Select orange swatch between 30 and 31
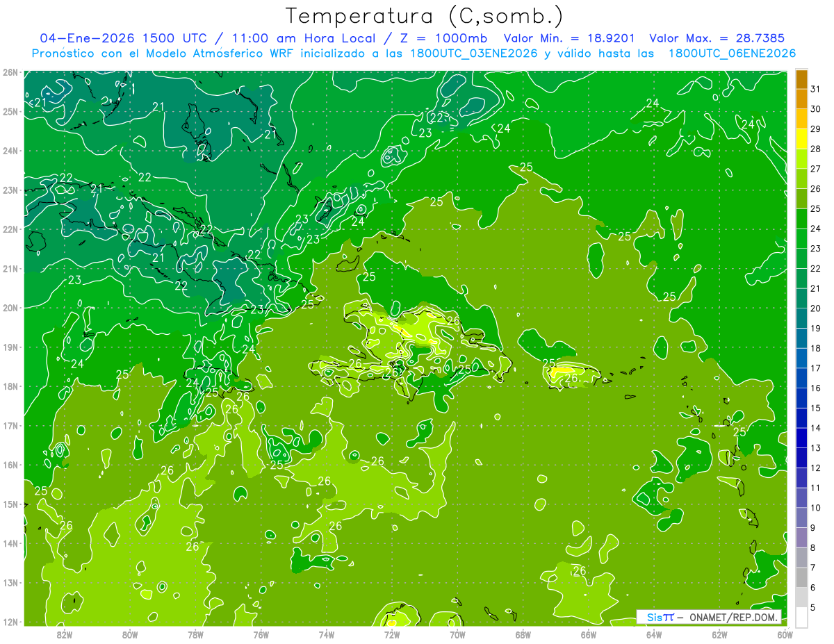The width and height of the screenshot is (834, 644). (x=801, y=99)
